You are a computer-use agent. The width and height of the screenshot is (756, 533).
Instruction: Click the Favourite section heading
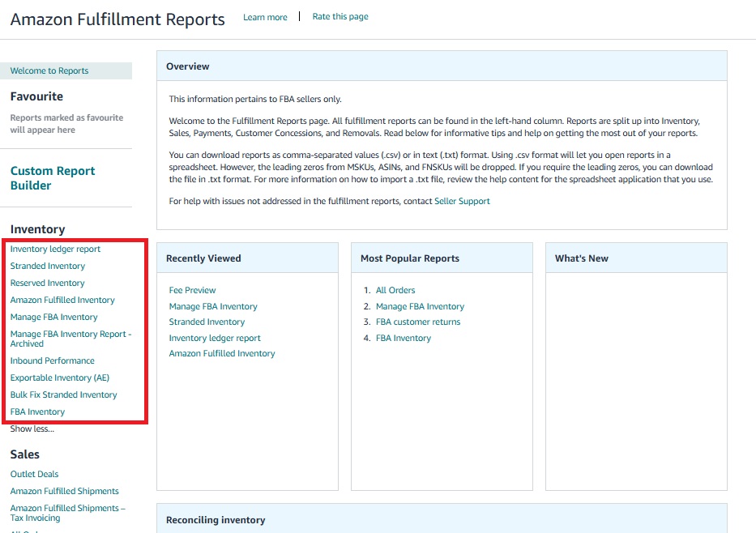[x=36, y=96]
